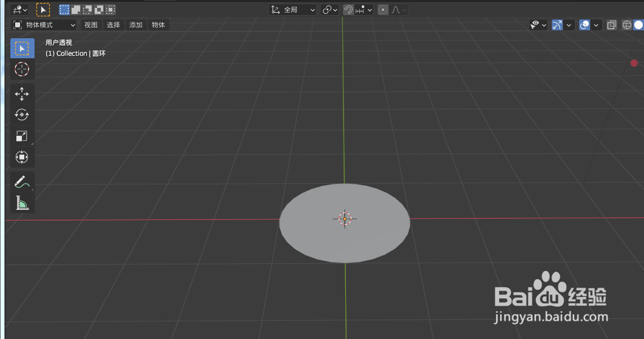Open the snapping options dropdown
644x339 pixels.
364,10
